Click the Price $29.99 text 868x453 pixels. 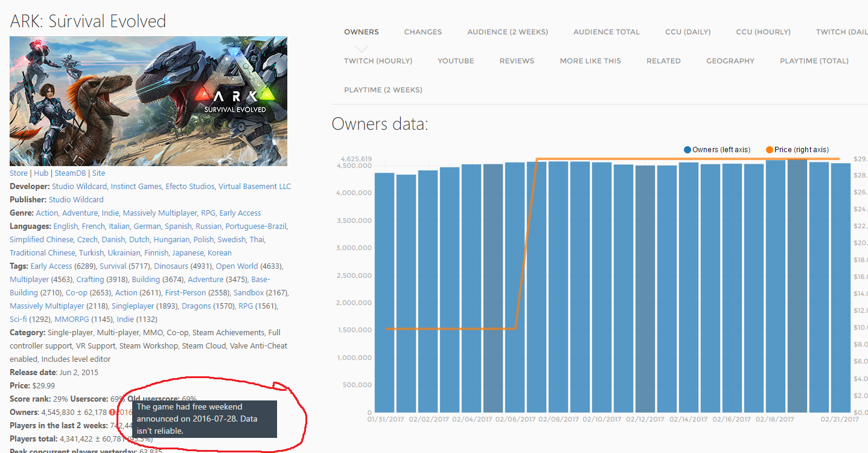32,386
